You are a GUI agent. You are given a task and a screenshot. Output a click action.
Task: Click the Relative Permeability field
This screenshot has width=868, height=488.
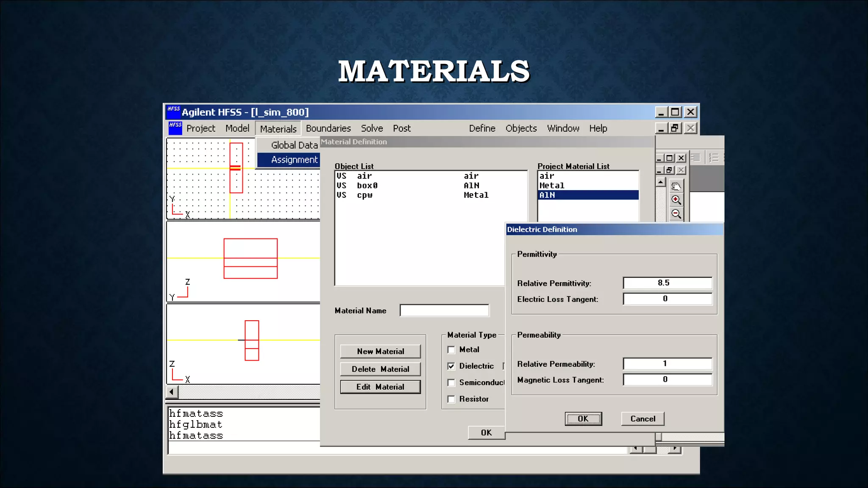[x=668, y=364]
